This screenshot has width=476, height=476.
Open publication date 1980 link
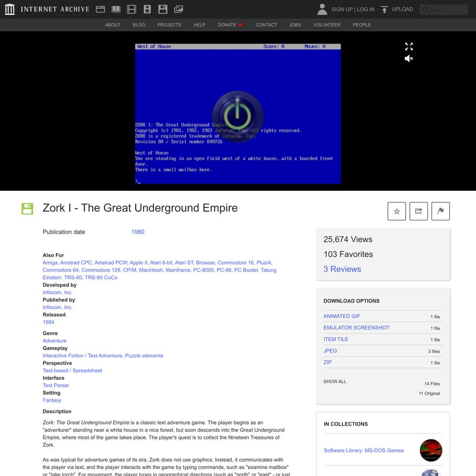[138, 232]
